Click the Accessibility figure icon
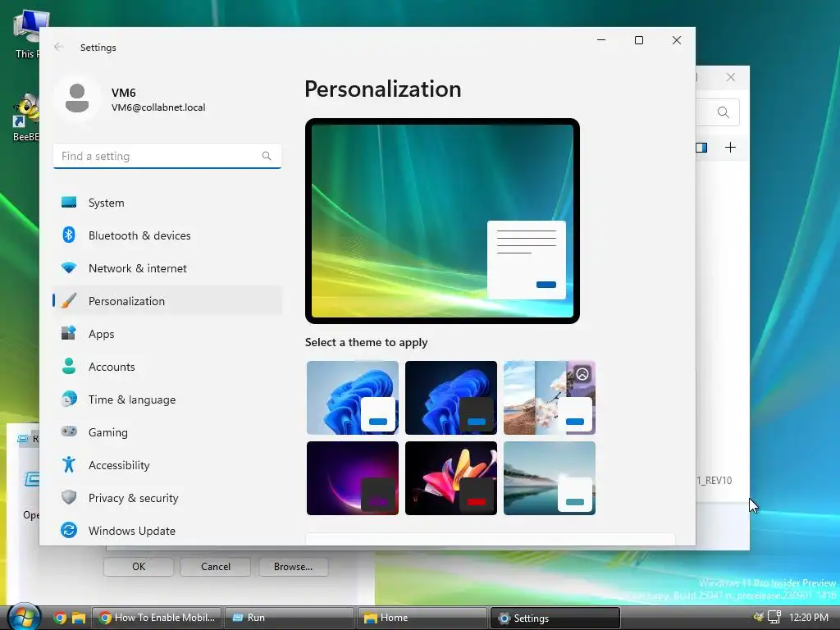840x630 pixels. (69, 464)
